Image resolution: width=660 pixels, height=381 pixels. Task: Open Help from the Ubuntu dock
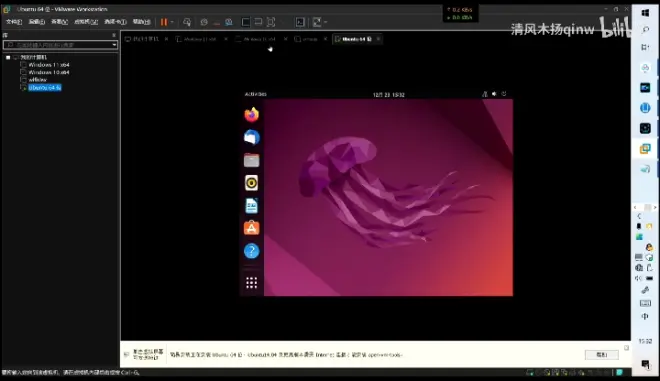(x=251, y=251)
